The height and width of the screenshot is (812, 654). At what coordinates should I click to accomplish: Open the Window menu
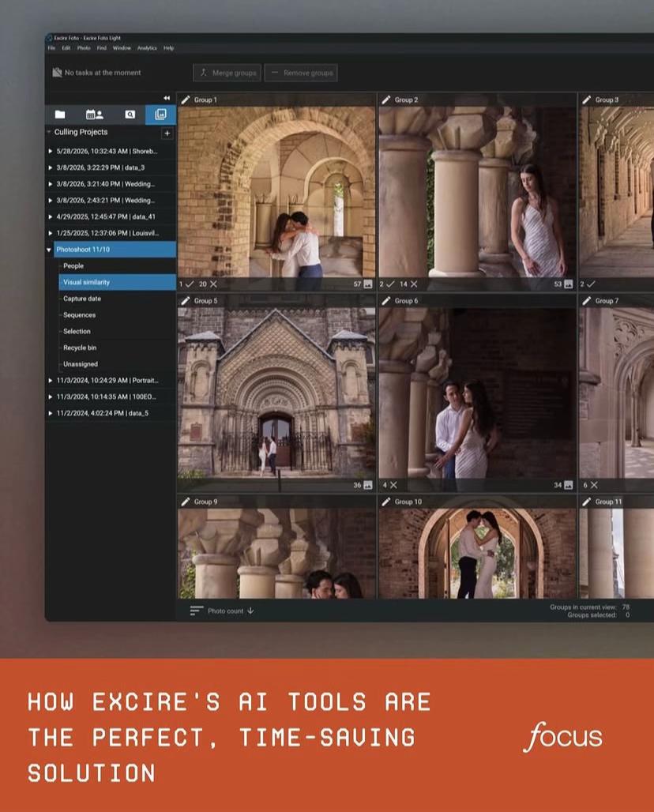[x=122, y=47]
